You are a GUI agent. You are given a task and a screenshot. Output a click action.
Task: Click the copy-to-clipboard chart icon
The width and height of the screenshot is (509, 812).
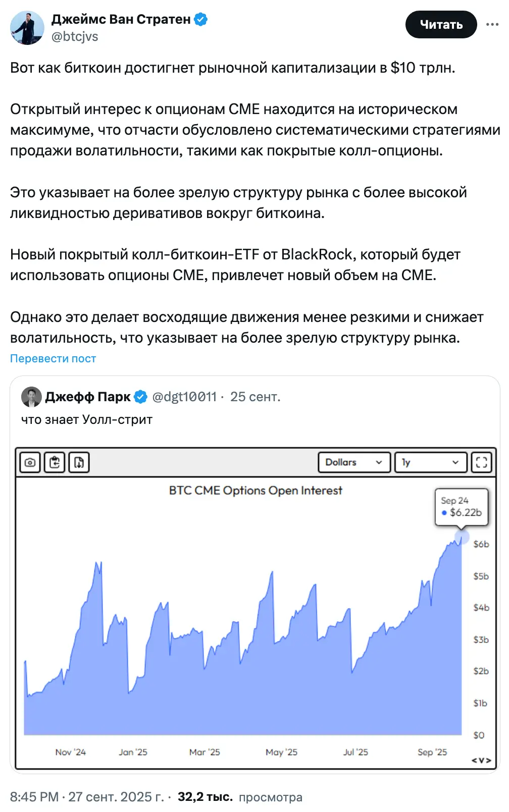[x=55, y=462]
